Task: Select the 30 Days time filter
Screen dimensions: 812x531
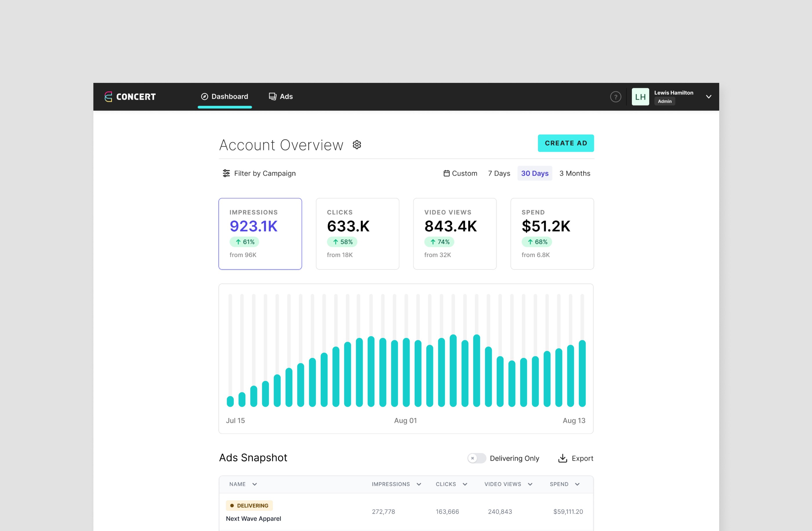Action: click(x=534, y=173)
